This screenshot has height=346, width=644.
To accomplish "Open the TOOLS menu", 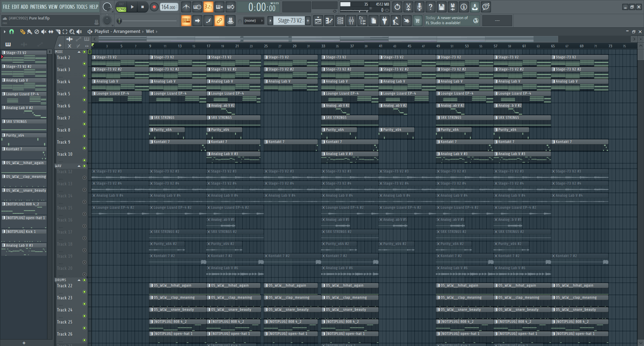I will (82, 7).
